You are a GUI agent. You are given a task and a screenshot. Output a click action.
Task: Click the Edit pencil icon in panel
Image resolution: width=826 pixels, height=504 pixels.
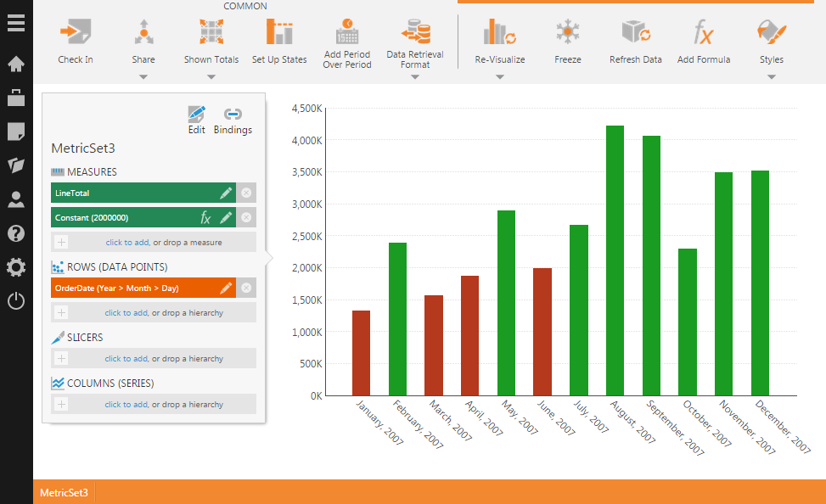[x=197, y=115]
